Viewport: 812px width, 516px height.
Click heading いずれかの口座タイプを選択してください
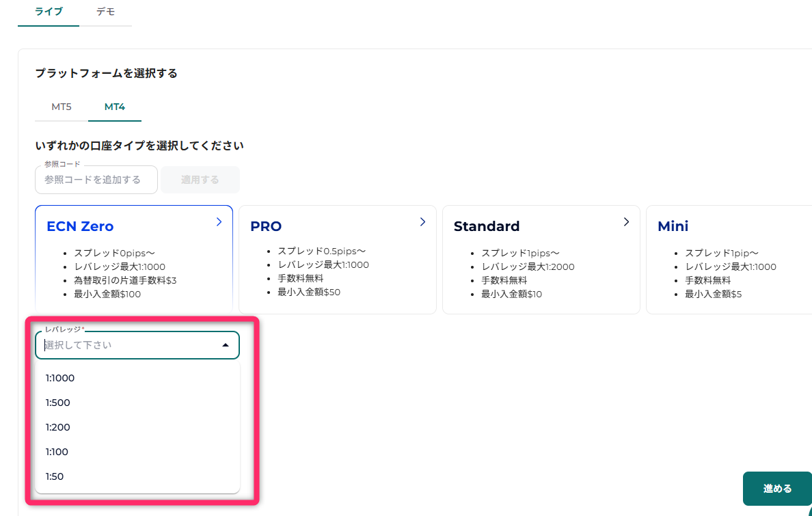coord(139,146)
